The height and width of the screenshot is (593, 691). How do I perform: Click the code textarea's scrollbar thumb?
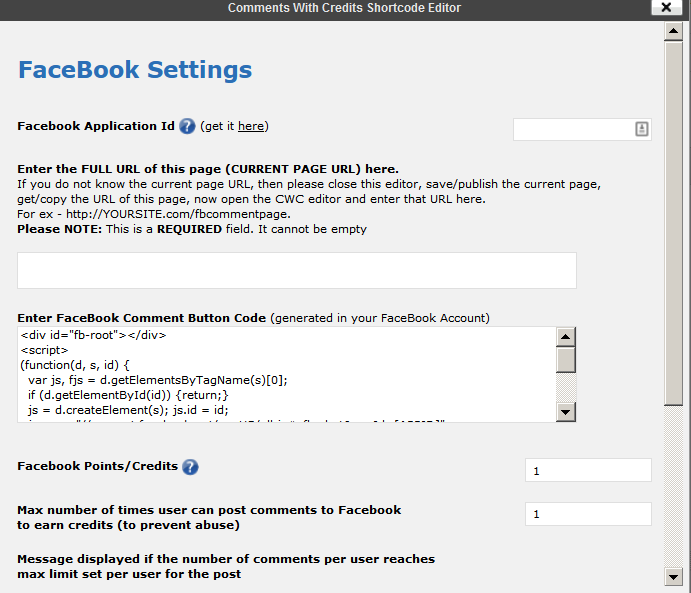click(566, 359)
